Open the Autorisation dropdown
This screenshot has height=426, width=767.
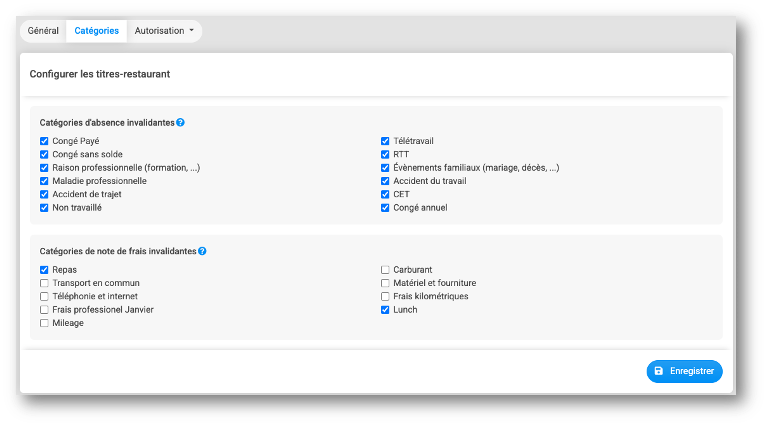(164, 31)
